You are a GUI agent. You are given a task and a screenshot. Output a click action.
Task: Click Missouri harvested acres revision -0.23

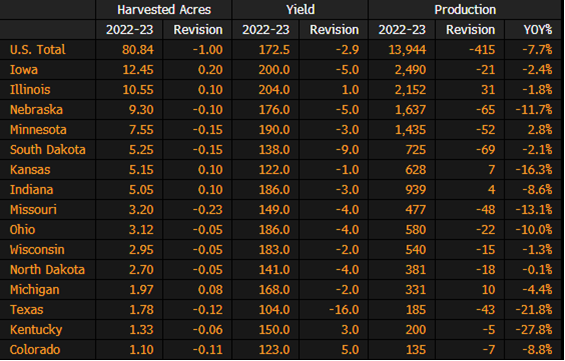click(208, 210)
